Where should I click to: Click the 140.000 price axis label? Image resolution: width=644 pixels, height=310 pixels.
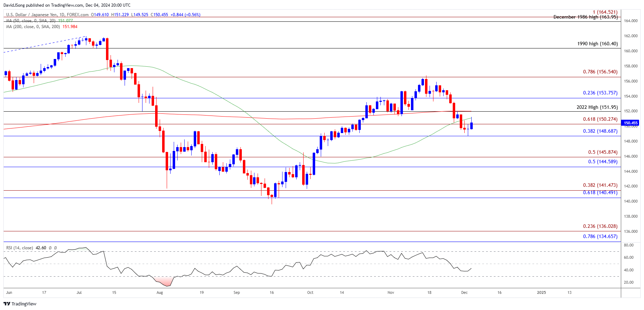631,202
